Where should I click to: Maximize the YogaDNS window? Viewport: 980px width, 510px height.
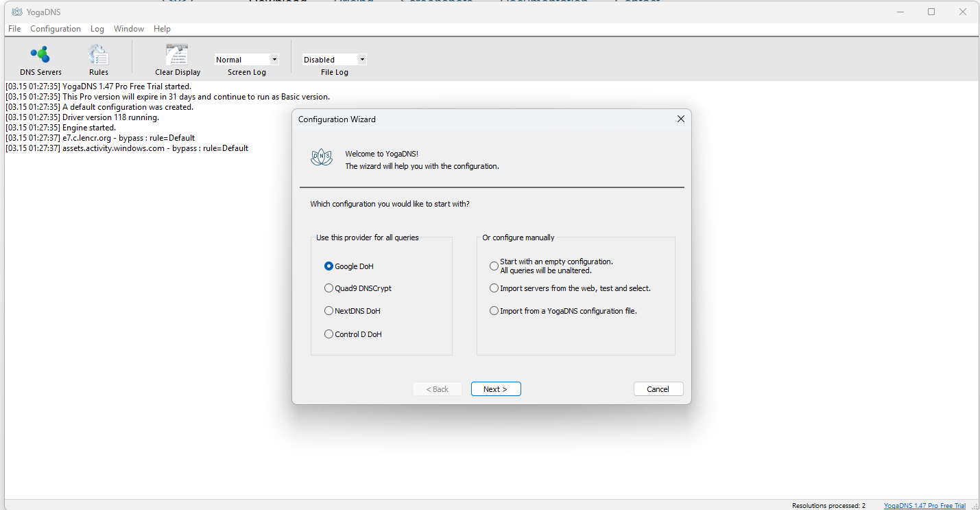coord(931,12)
